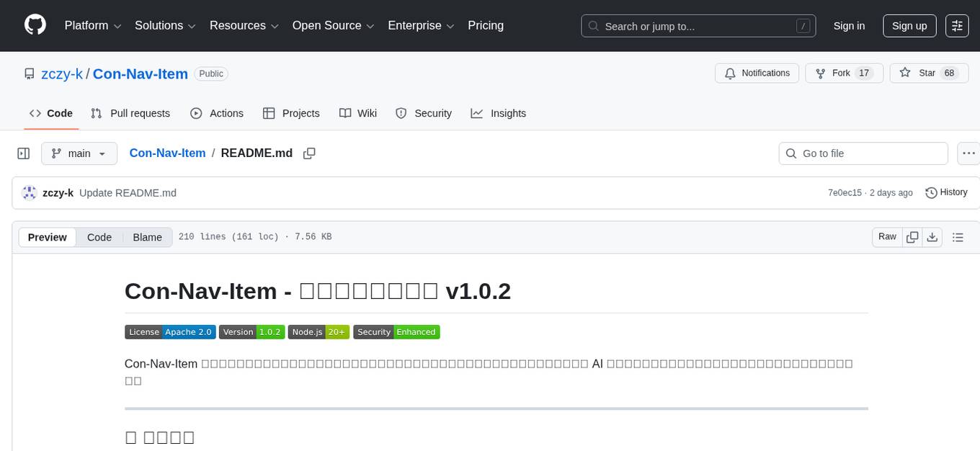Screen dimensions: 980x451
Task: Open the file outline symbols panel
Action: pos(958,236)
